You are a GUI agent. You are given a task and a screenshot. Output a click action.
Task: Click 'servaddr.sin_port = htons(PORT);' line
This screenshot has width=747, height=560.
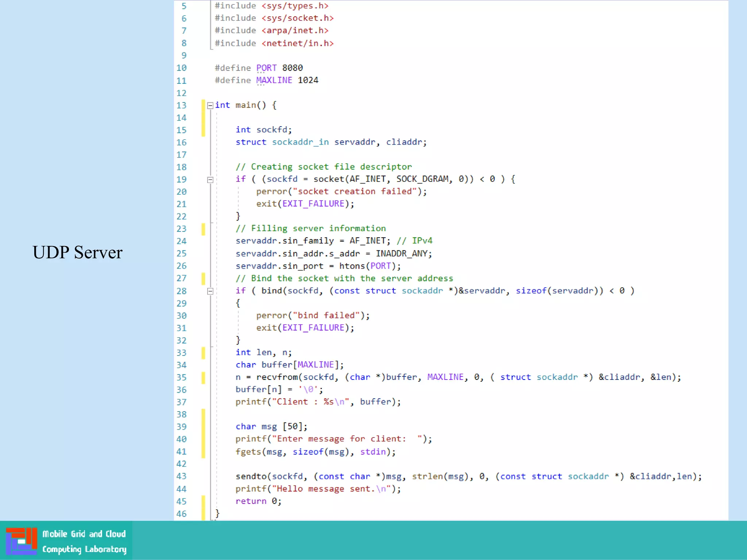[x=318, y=266]
